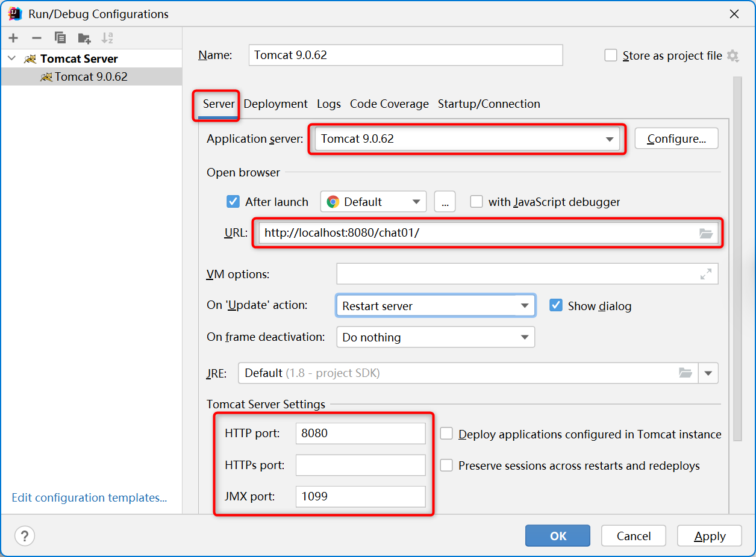This screenshot has width=756, height=557.
Task: Open help question mark icon
Action: pyautogui.click(x=25, y=535)
